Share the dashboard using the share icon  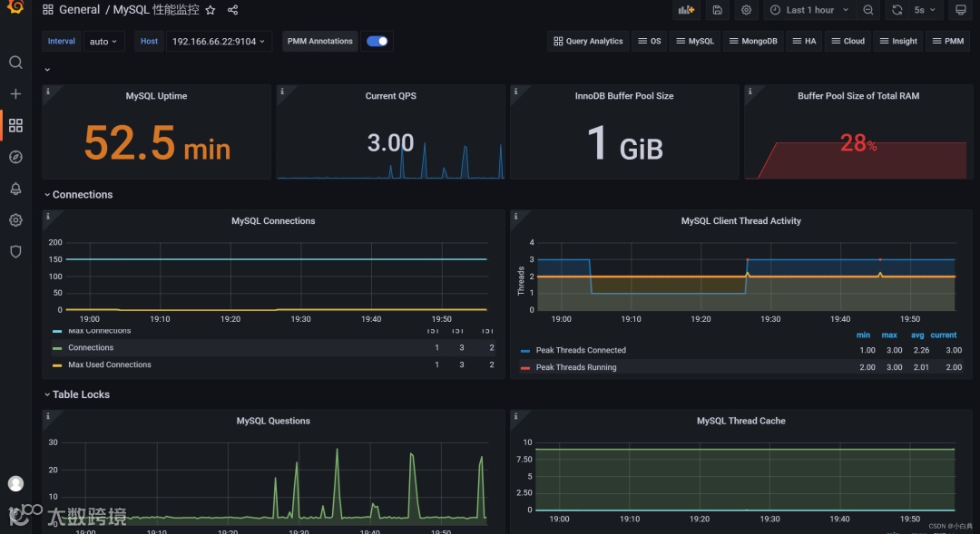point(232,10)
